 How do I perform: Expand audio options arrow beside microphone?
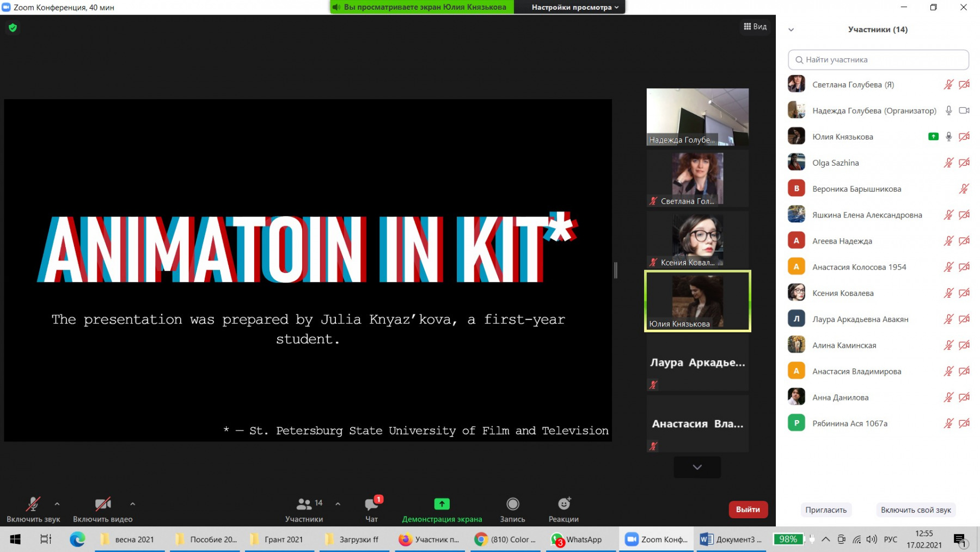[x=57, y=504]
